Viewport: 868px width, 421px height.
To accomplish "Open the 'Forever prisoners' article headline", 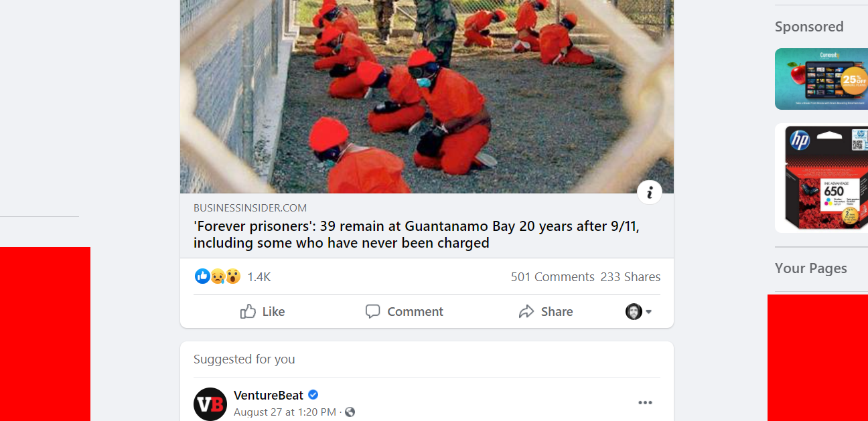I will (417, 234).
